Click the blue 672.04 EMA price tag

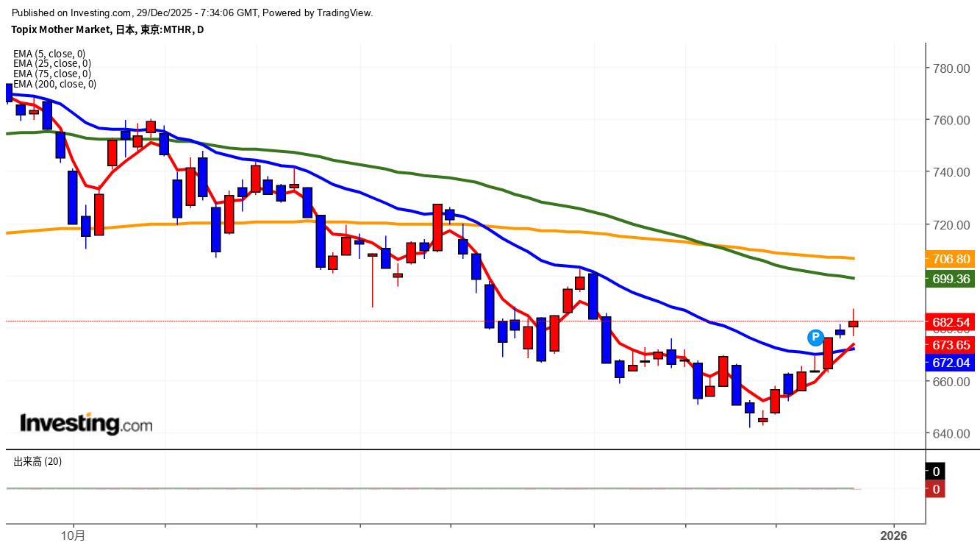coord(952,363)
